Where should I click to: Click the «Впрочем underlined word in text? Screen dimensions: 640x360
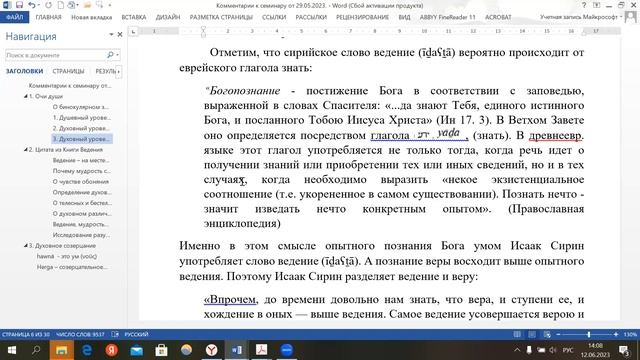(230, 300)
